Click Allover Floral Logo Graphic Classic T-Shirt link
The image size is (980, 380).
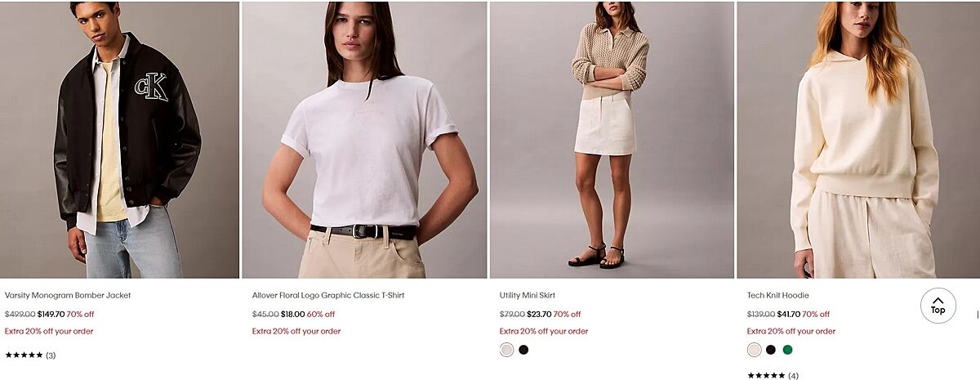pos(328,295)
